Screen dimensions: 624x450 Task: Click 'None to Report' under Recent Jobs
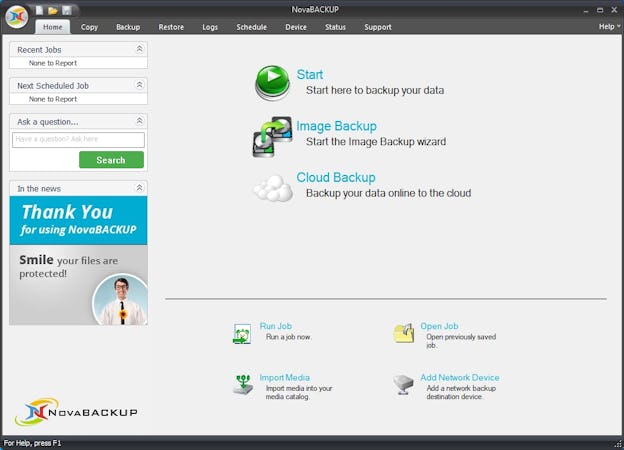[53, 63]
